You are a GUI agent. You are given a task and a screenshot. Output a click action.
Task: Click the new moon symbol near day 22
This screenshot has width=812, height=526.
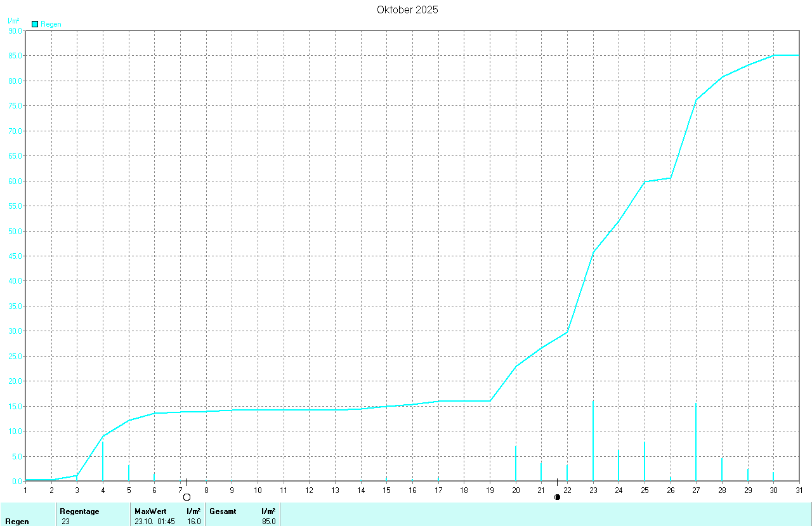pyautogui.click(x=557, y=497)
